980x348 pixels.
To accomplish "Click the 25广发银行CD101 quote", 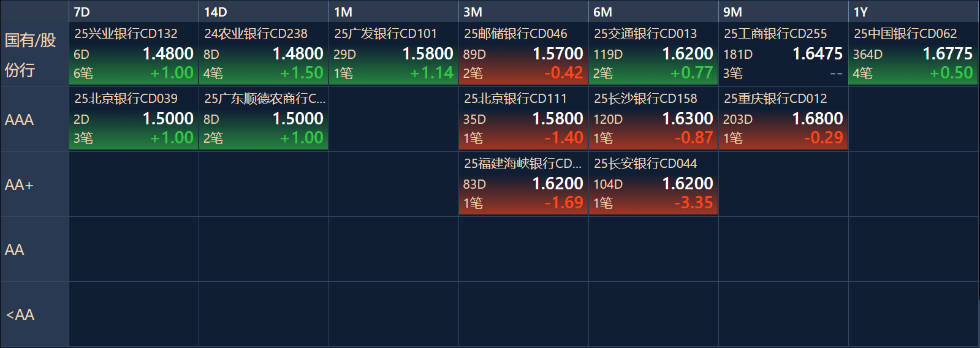I will [393, 54].
